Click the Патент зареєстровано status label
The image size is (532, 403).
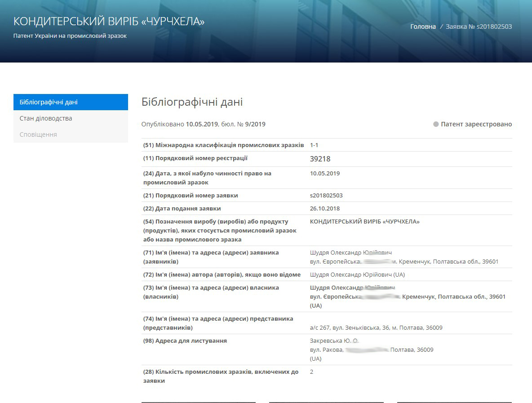click(476, 124)
